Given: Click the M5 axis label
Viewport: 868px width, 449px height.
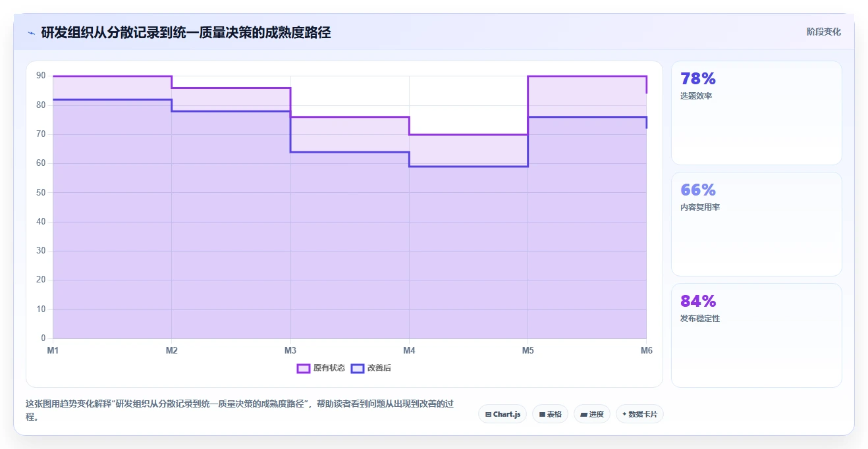Looking at the screenshot, I should [x=528, y=350].
